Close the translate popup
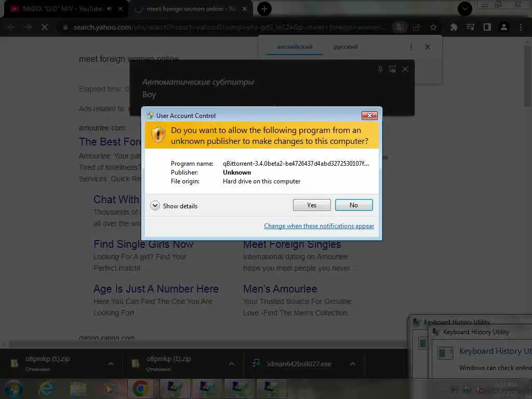This screenshot has width=532, height=399. point(428,47)
